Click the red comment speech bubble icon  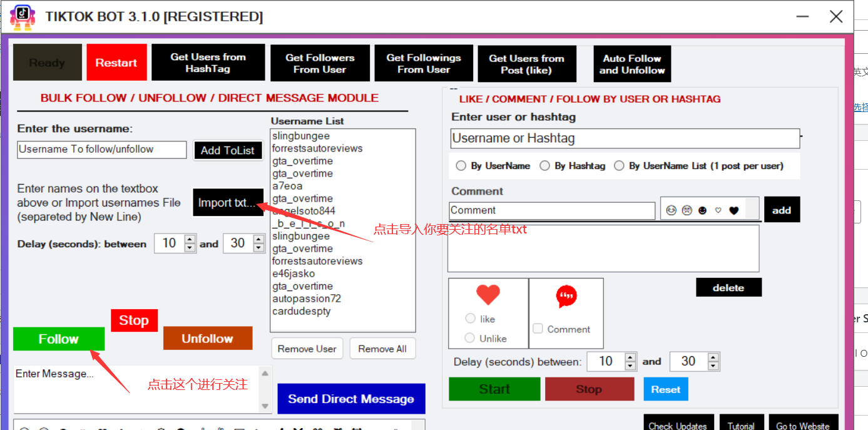click(x=566, y=296)
